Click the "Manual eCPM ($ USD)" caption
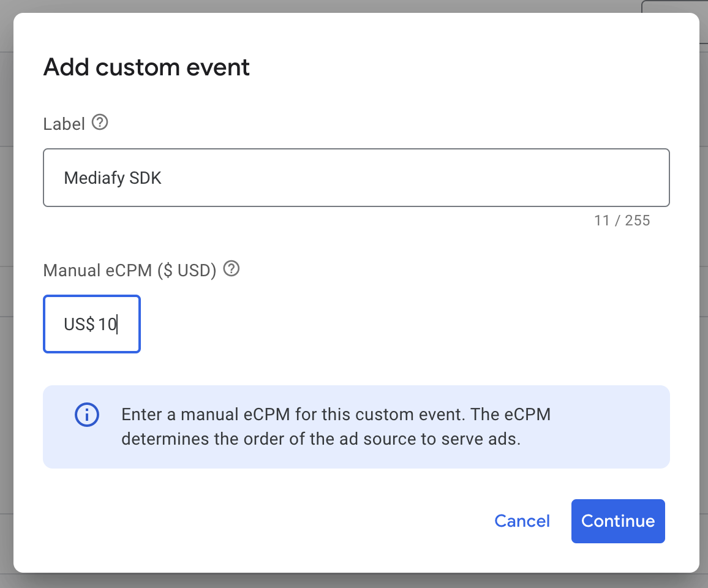The image size is (708, 588). point(130,270)
